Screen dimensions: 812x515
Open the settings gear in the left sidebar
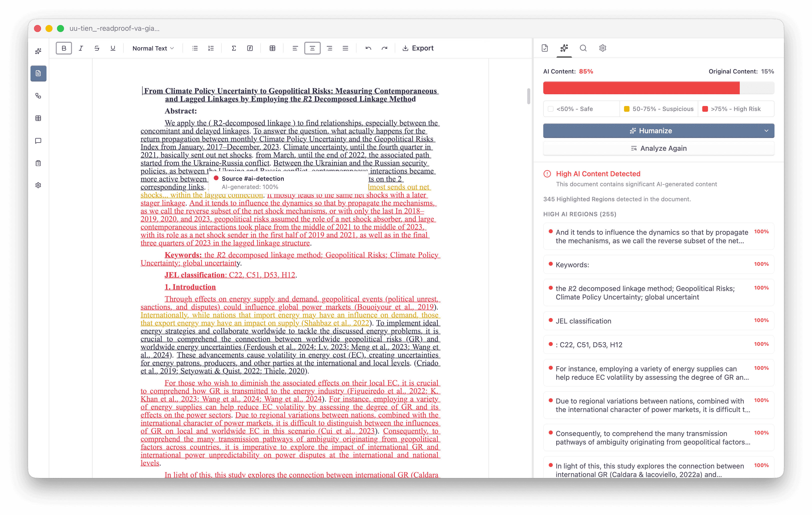(38, 185)
